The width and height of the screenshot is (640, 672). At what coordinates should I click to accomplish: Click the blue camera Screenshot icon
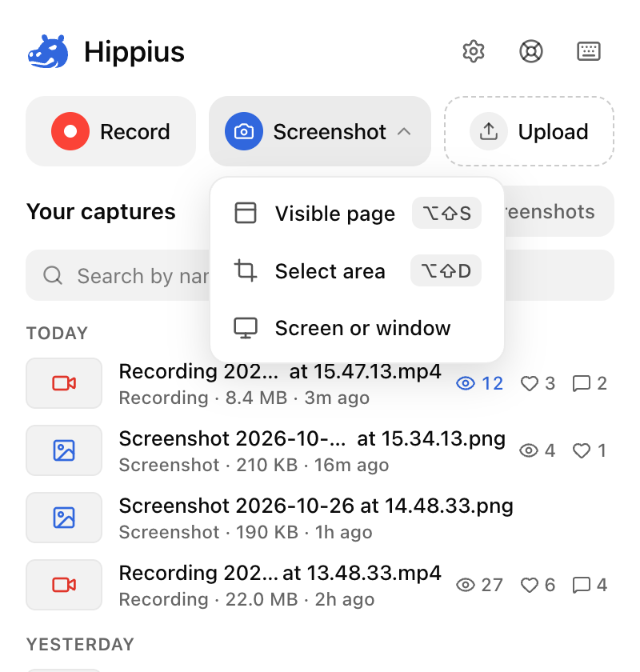(x=244, y=131)
